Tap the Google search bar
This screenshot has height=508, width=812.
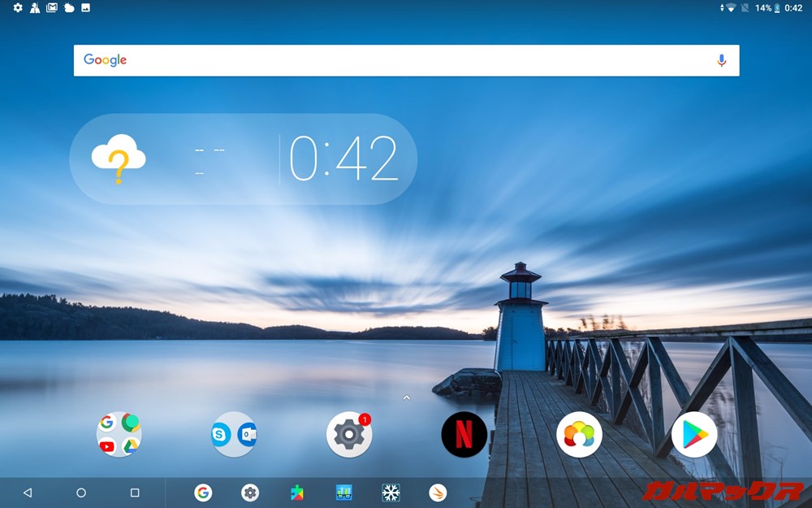(x=365, y=59)
